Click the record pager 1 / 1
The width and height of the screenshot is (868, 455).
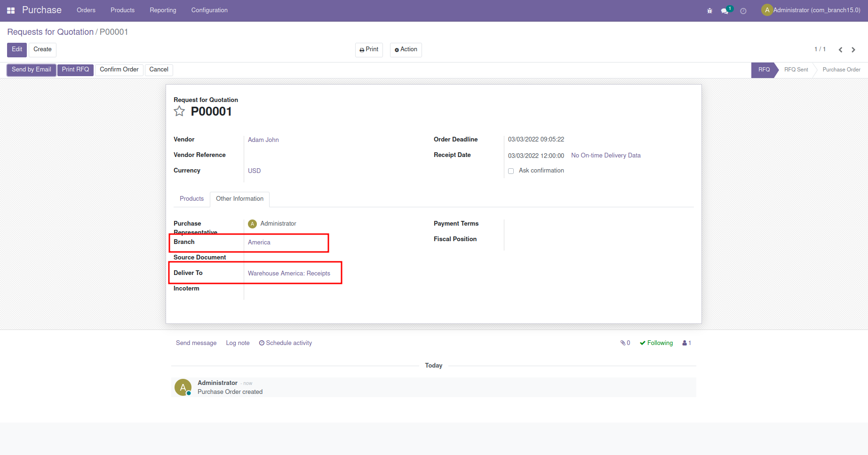(820, 49)
